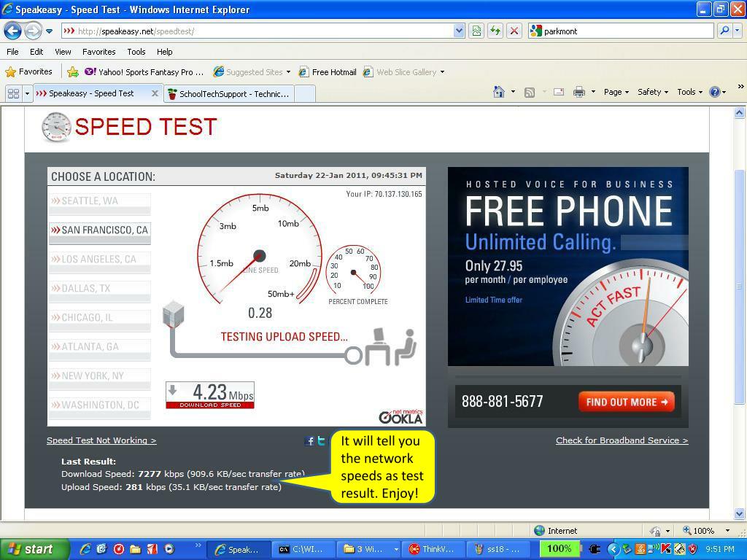Click the page scrollbar up arrow
Screen dimensions: 747x560
coord(740,113)
